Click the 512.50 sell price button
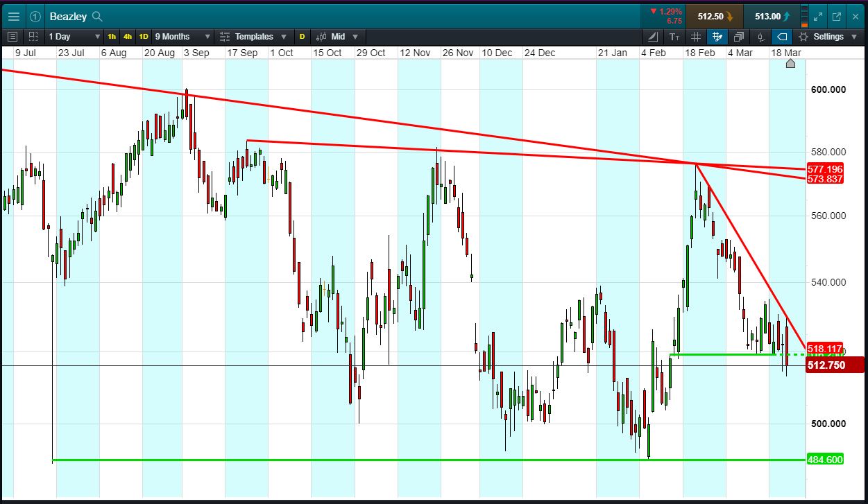Image resolution: width=868 pixels, height=504 pixels. 714,16
